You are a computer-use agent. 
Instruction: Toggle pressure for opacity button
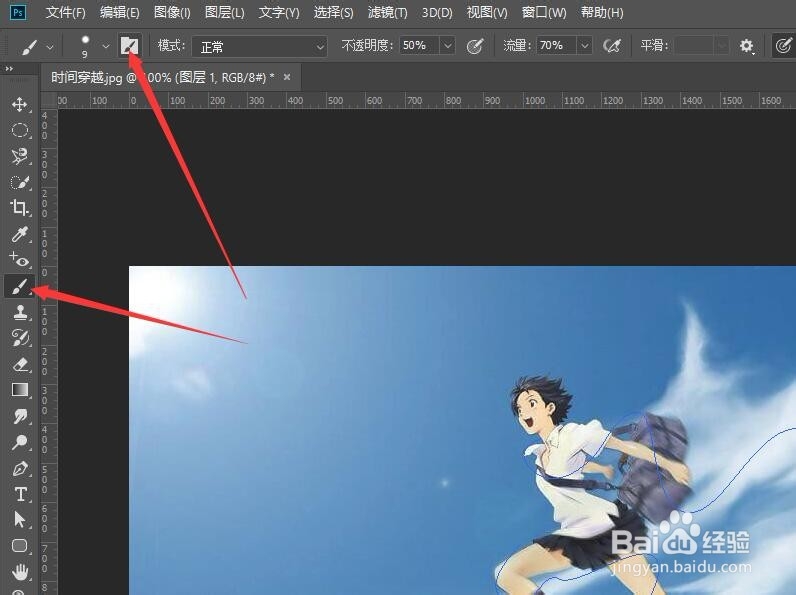(x=475, y=46)
